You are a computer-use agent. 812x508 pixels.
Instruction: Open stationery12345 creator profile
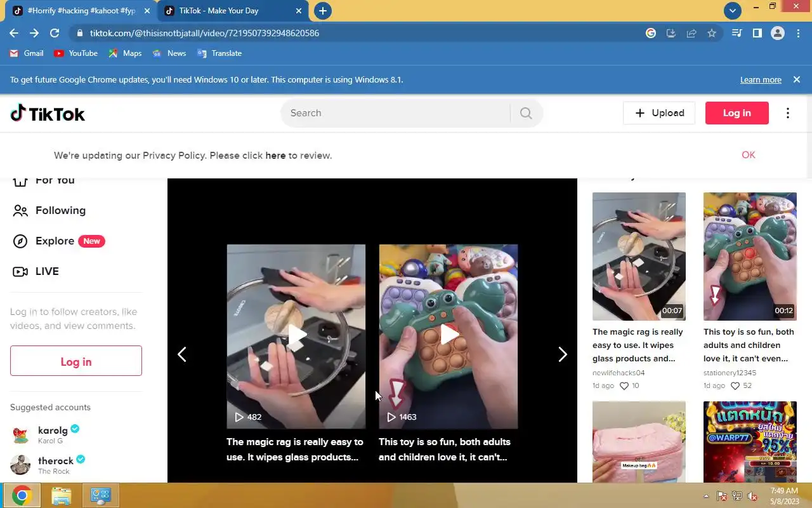coord(730,373)
